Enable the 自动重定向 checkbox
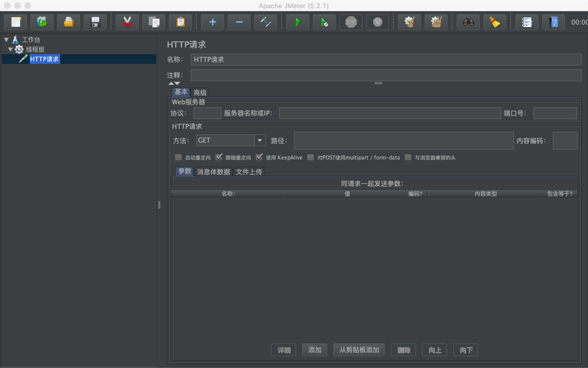 pos(179,157)
